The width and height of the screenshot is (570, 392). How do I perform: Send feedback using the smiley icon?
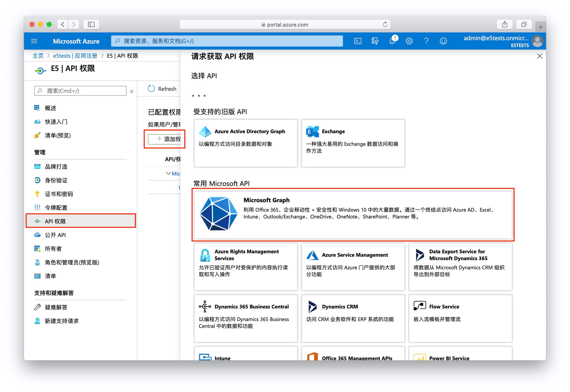pos(443,41)
